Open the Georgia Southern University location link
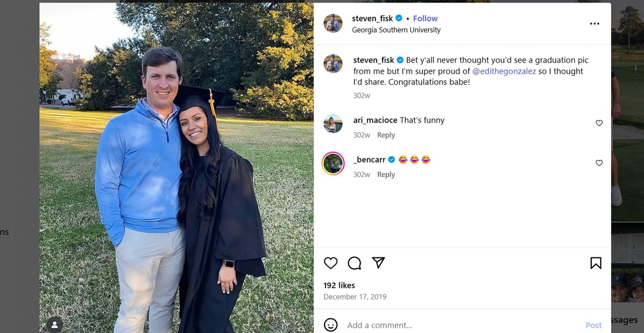This screenshot has height=333, width=644. click(396, 30)
